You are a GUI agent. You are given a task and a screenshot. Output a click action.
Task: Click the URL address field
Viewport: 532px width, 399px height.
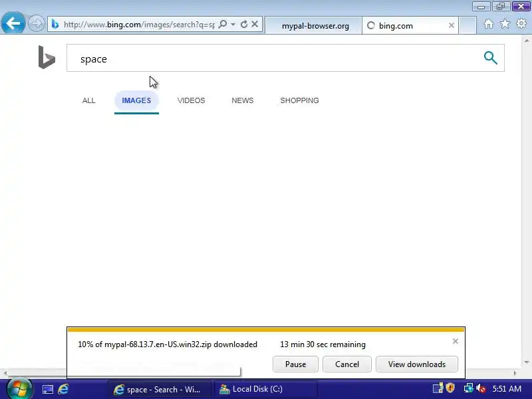(139, 25)
